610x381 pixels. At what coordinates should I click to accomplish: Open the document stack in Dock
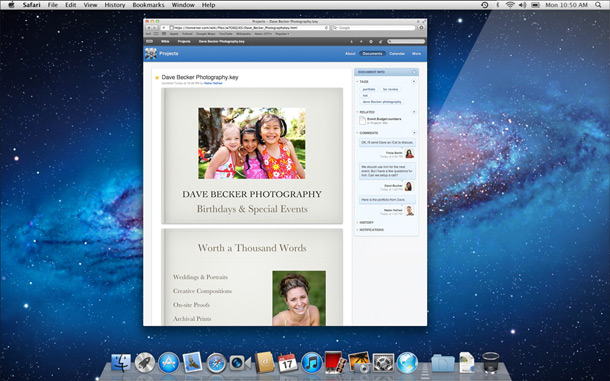(x=466, y=362)
